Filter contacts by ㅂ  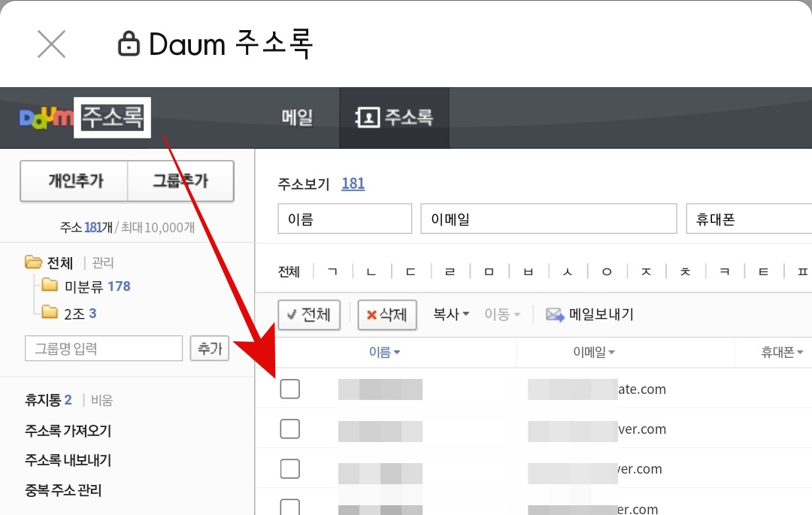529,271
